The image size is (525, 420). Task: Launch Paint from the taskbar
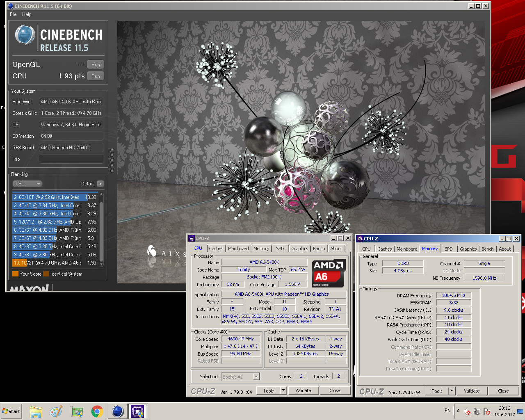click(56, 411)
